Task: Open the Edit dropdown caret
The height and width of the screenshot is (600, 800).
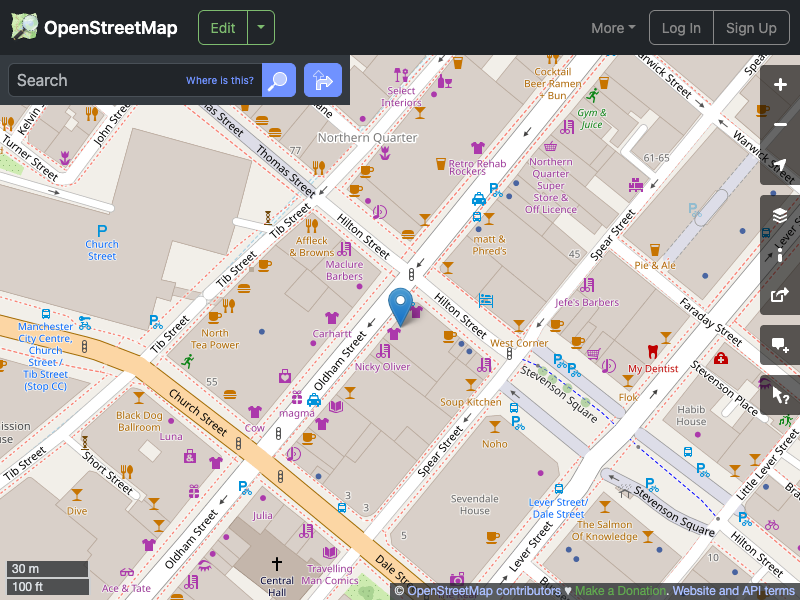Action: pyautogui.click(x=260, y=28)
